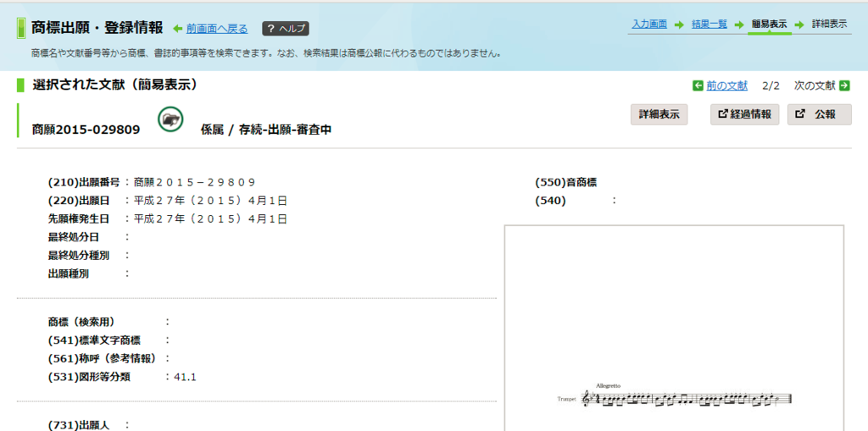Click the (550)音商標 label
Image resolution: width=868 pixels, height=431 pixels.
pyautogui.click(x=565, y=183)
